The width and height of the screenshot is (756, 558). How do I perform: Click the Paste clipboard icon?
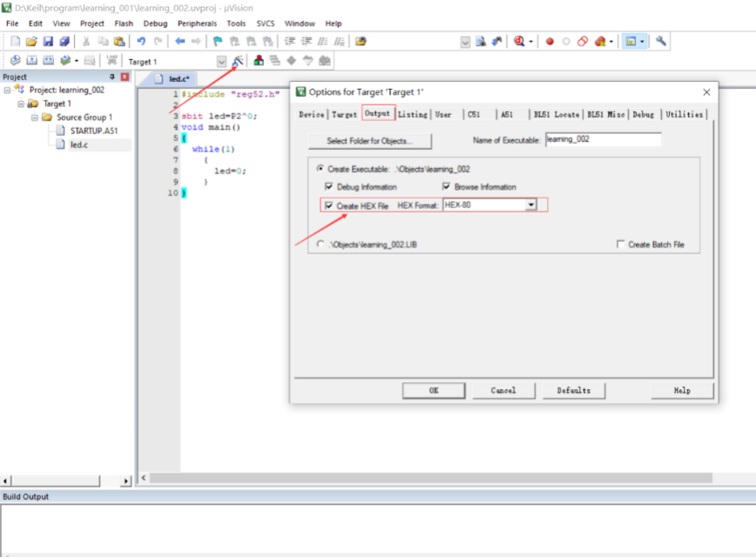tap(119, 42)
